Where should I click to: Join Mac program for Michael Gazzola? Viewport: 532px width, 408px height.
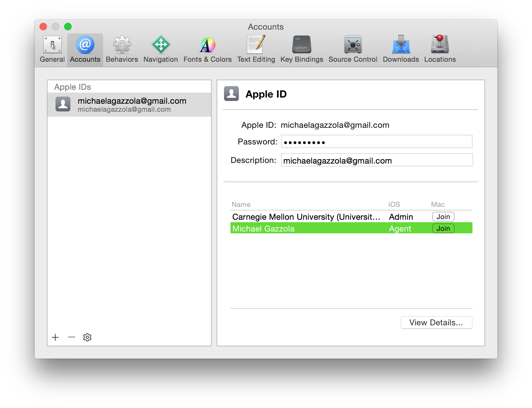(x=443, y=228)
